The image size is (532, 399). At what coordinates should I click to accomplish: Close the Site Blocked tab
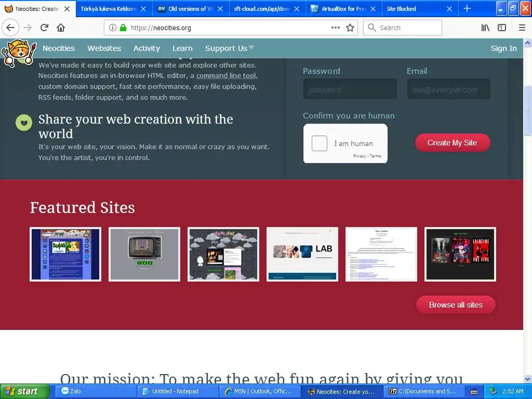(449, 9)
